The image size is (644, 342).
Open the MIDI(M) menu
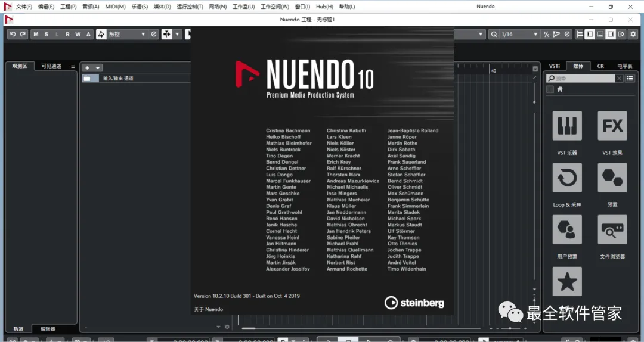point(115,7)
